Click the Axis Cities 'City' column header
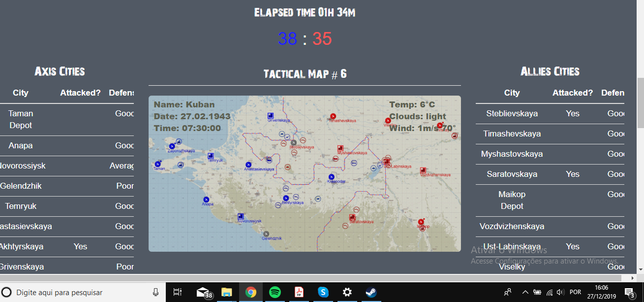 [x=21, y=93]
